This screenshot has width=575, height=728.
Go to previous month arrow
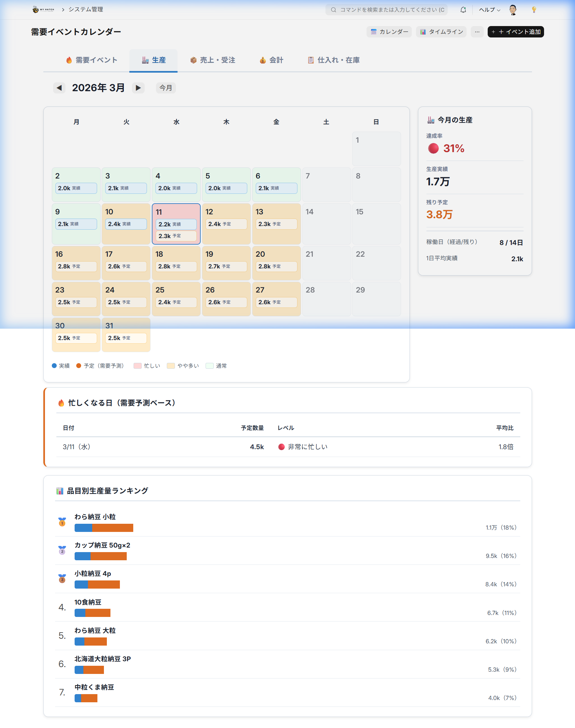[x=59, y=88]
